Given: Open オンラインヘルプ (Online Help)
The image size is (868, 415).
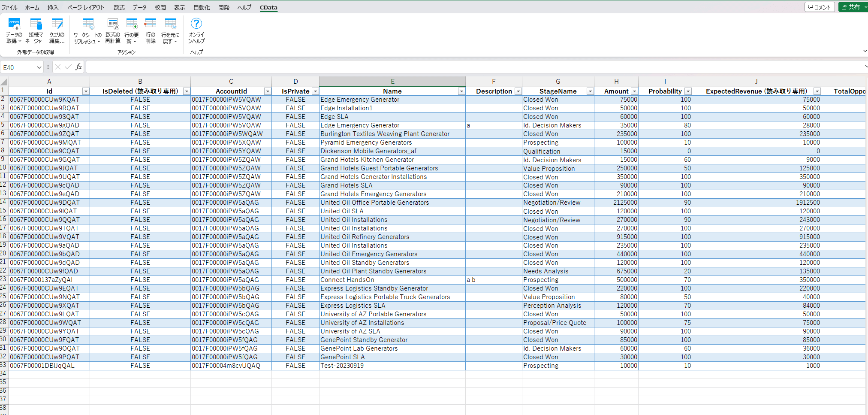Looking at the screenshot, I should coord(196,30).
